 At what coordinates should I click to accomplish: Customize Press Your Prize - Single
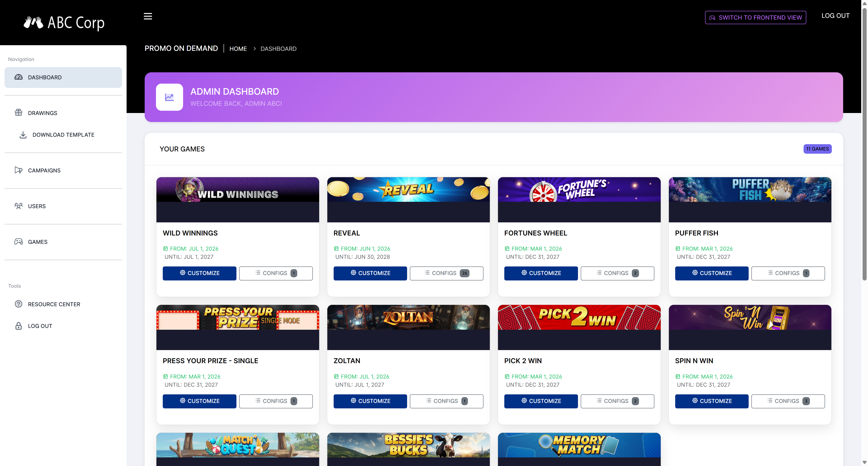click(199, 401)
